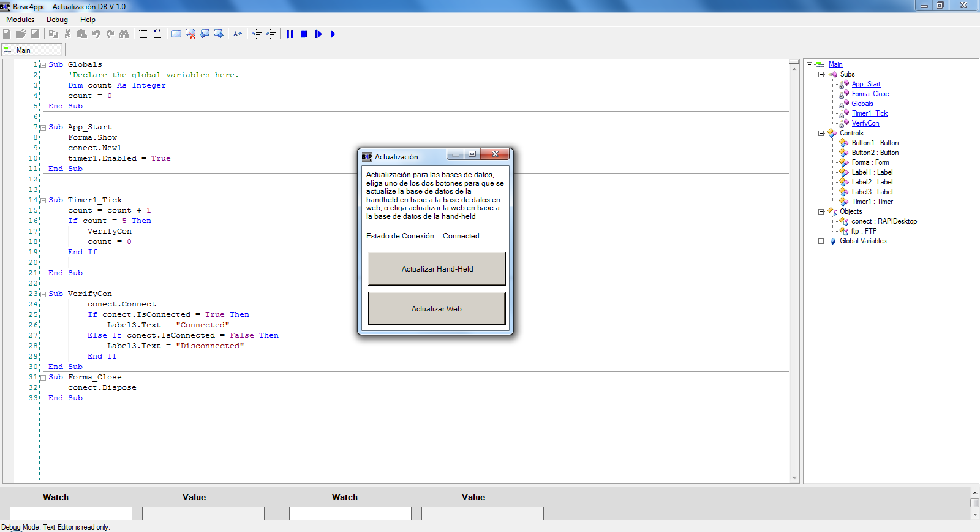Select the Main module tab
The height and width of the screenshot is (532, 980).
(x=32, y=50)
